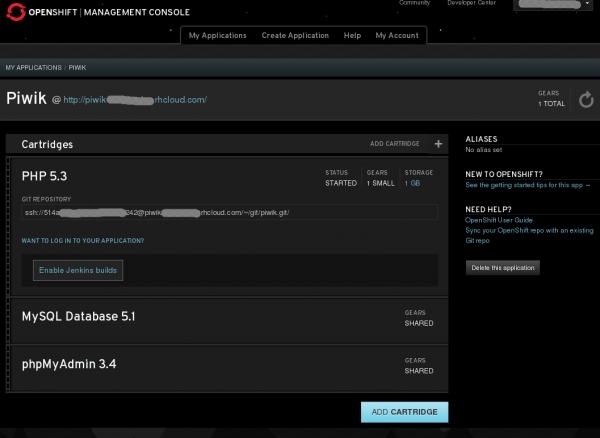Go to the Developer Center link
600x438 pixels.
pyautogui.click(x=471, y=3)
